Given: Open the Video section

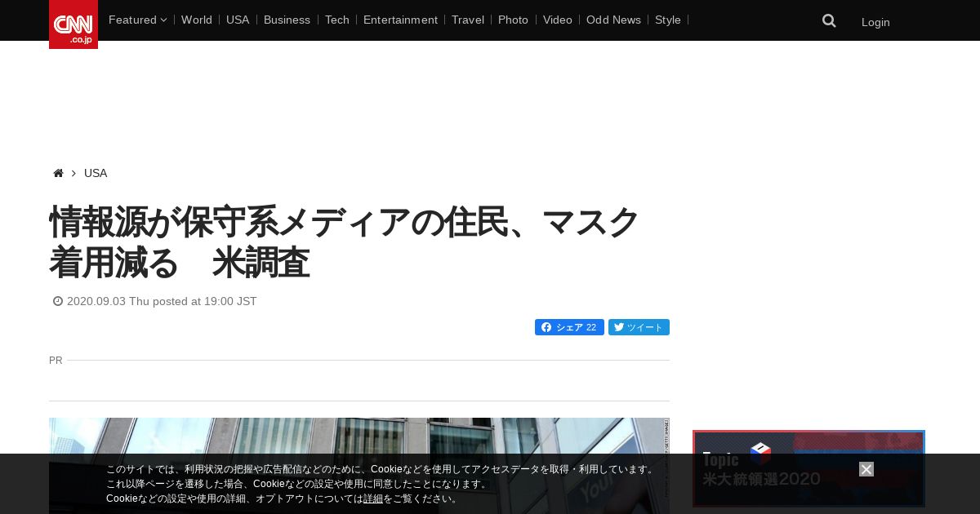Looking at the screenshot, I should point(558,20).
